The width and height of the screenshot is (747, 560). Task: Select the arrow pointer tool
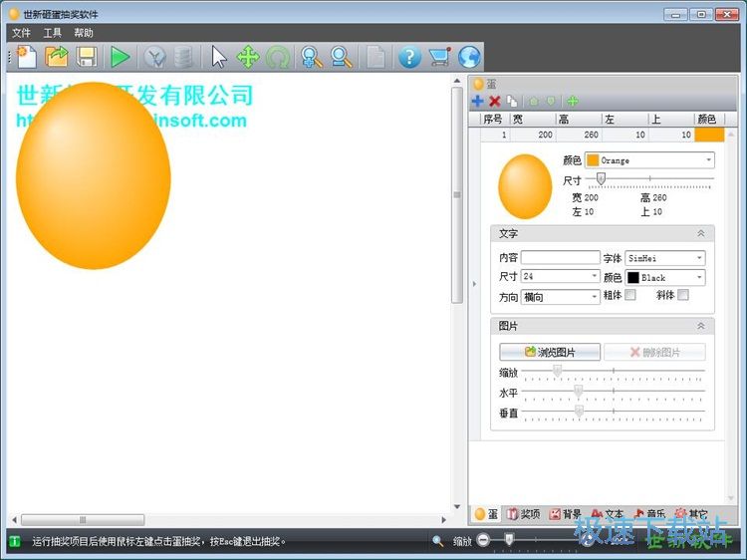point(219,57)
